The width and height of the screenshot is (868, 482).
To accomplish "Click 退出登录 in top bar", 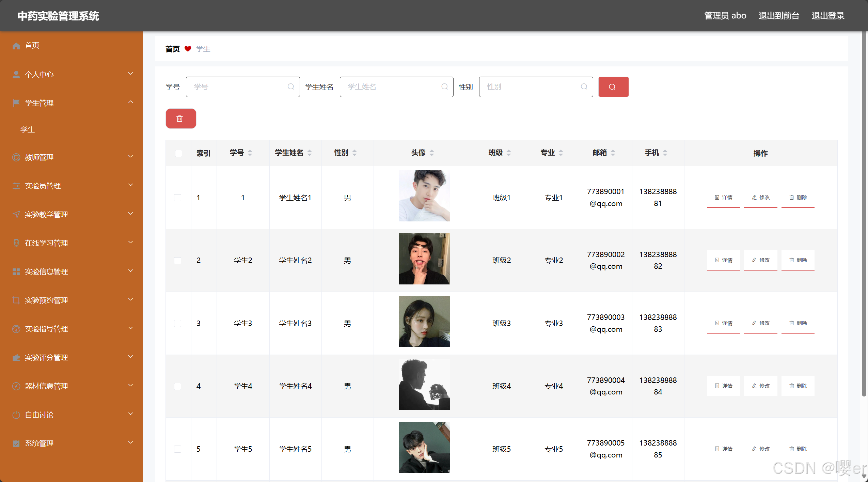I will point(828,16).
